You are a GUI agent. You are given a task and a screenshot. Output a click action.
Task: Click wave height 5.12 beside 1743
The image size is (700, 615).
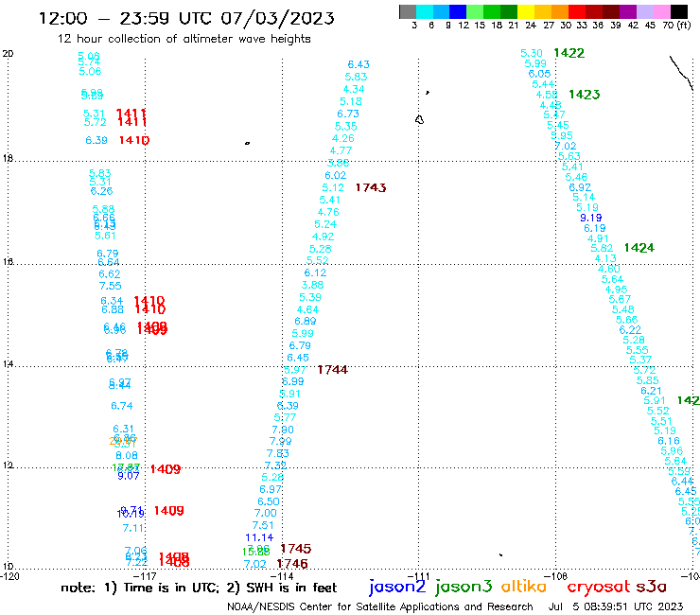click(x=333, y=187)
